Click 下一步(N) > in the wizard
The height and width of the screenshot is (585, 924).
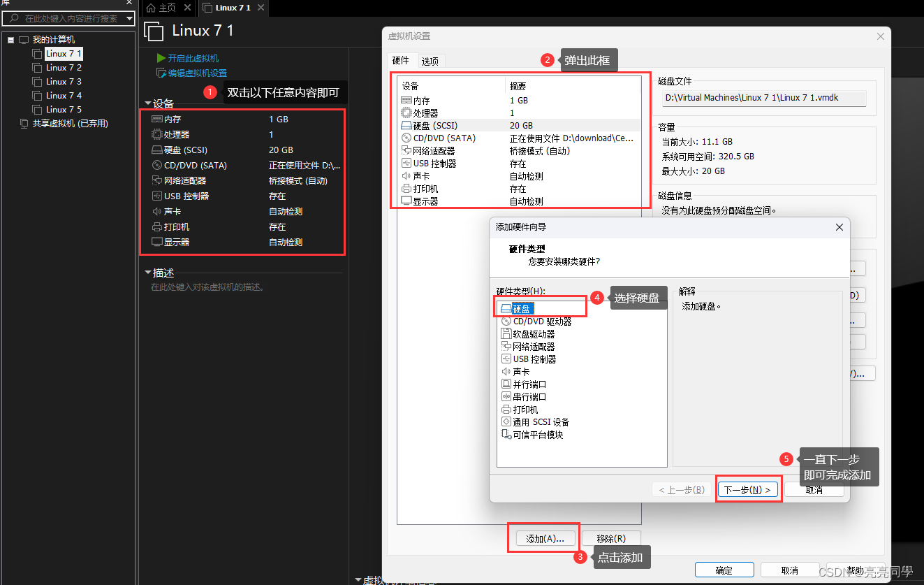pyautogui.click(x=748, y=490)
